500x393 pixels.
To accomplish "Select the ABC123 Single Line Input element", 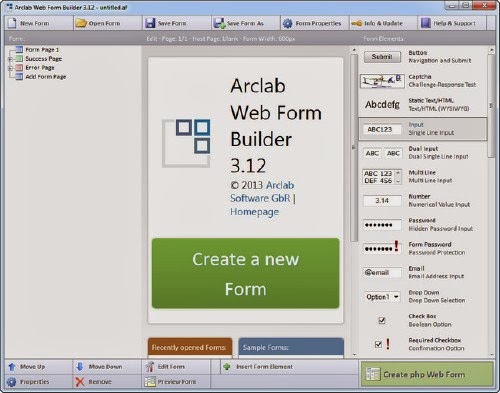I will click(x=422, y=129).
